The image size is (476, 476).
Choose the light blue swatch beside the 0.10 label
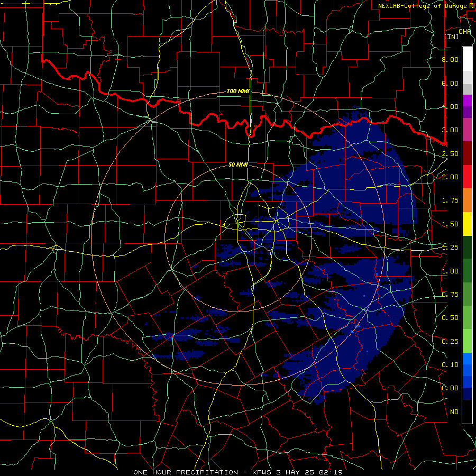click(467, 359)
